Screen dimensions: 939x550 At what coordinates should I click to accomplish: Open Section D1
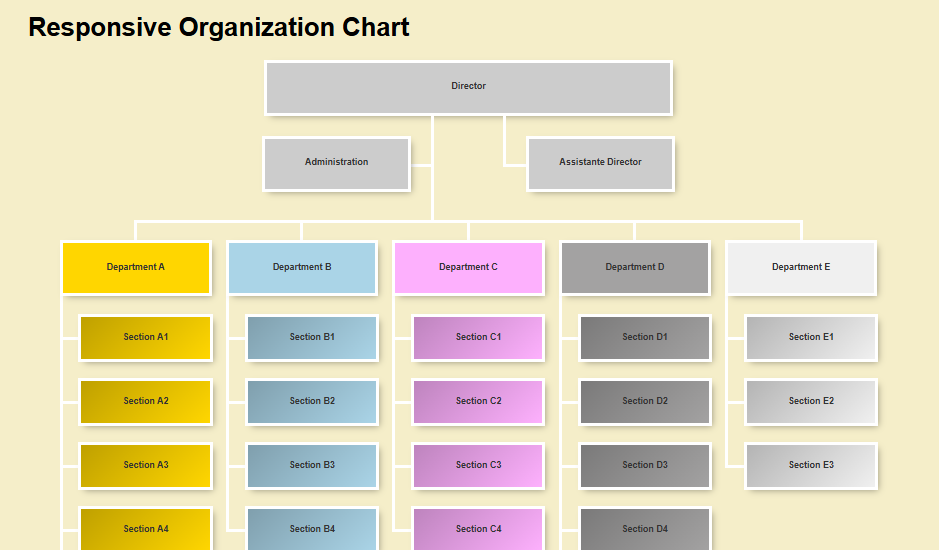tap(645, 338)
